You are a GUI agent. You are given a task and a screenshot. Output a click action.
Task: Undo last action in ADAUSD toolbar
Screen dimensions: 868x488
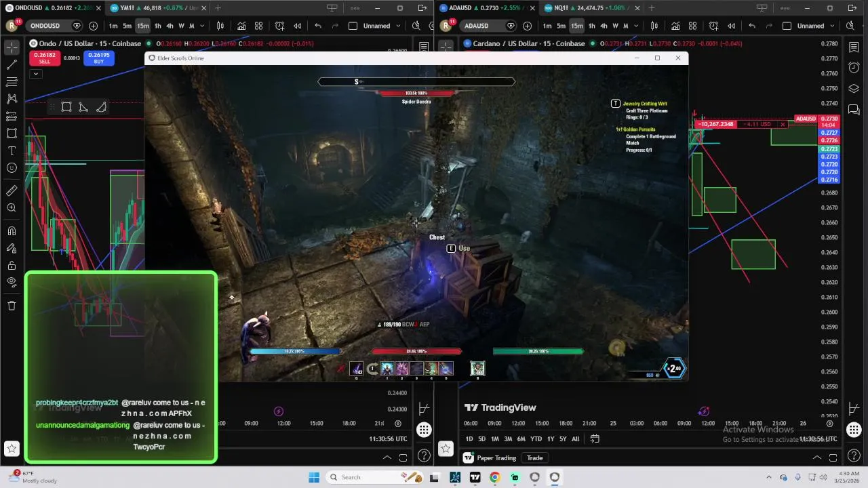point(752,26)
